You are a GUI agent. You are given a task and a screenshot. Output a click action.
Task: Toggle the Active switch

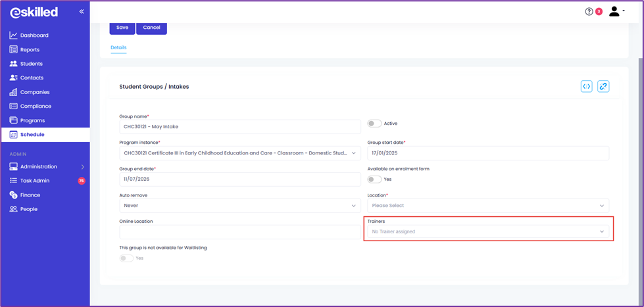374,123
